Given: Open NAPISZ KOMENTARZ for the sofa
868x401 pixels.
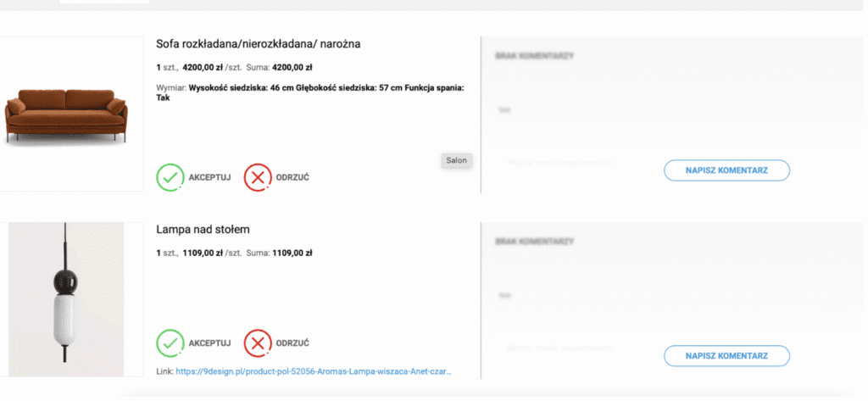Looking at the screenshot, I should (x=726, y=170).
